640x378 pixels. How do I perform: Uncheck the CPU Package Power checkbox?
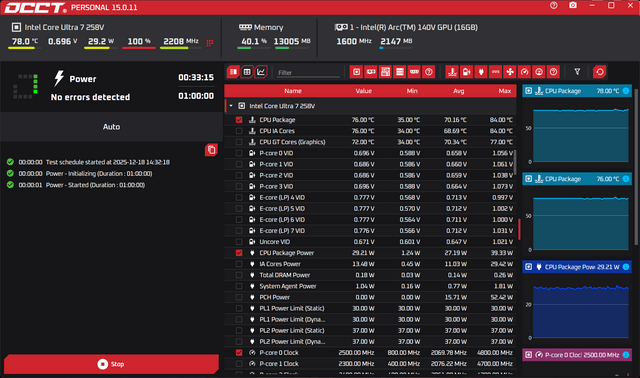coord(239,253)
